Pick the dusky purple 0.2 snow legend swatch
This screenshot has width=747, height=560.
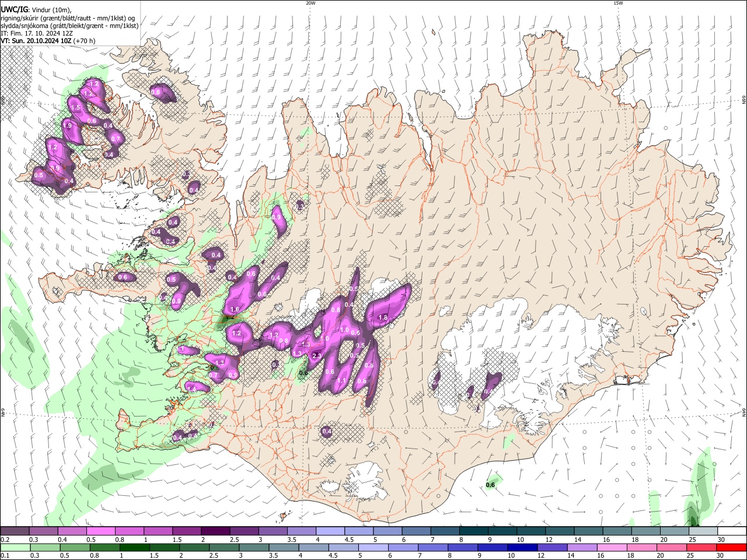(15, 531)
